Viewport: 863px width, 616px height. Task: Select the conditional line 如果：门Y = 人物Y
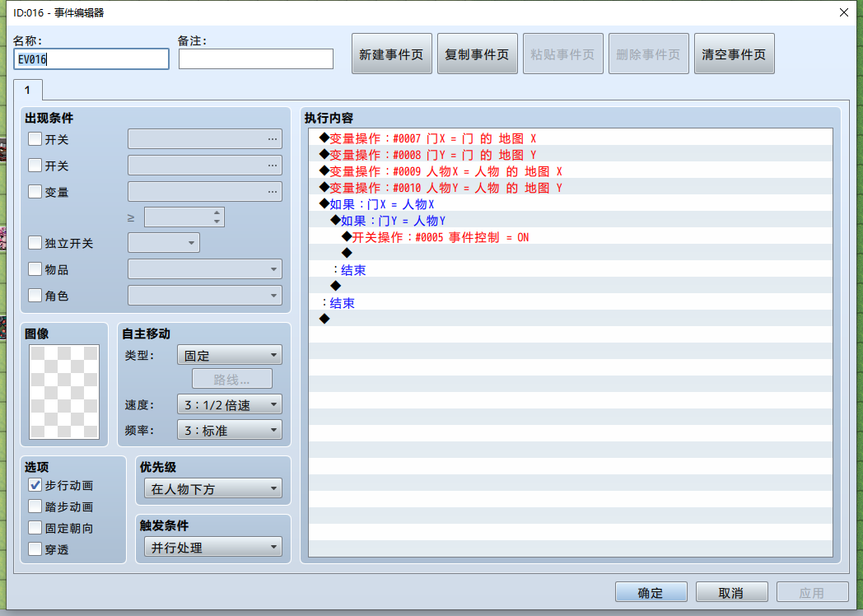point(570,220)
